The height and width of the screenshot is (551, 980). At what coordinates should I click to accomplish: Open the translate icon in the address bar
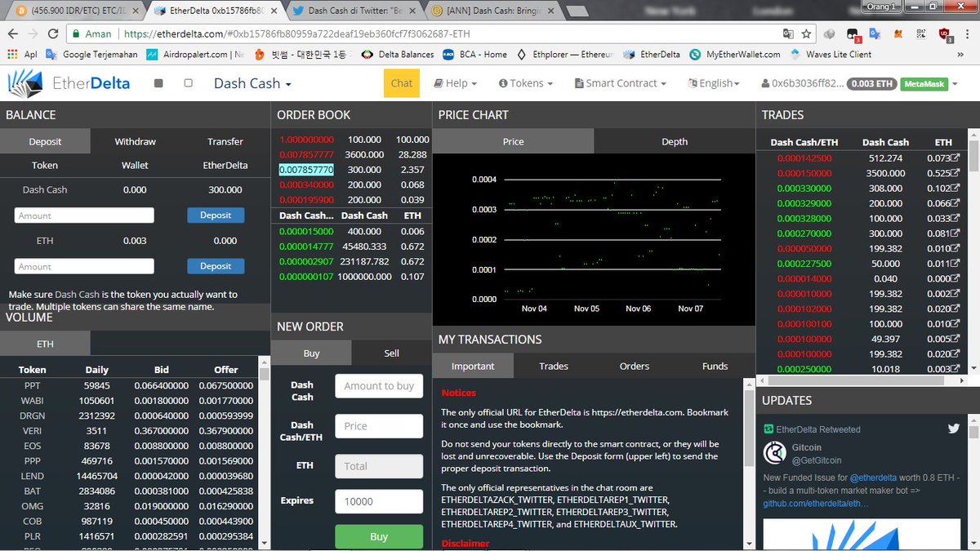coord(787,34)
